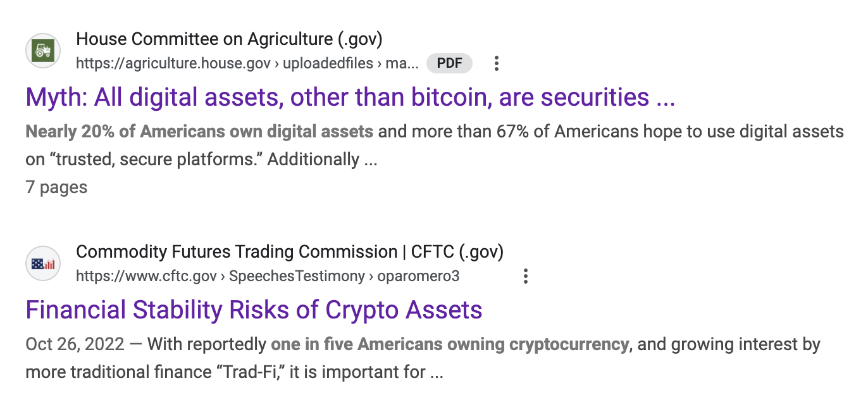Click the 'Trad-Fi' snippet line
The image size is (868, 409).
click(x=234, y=372)
